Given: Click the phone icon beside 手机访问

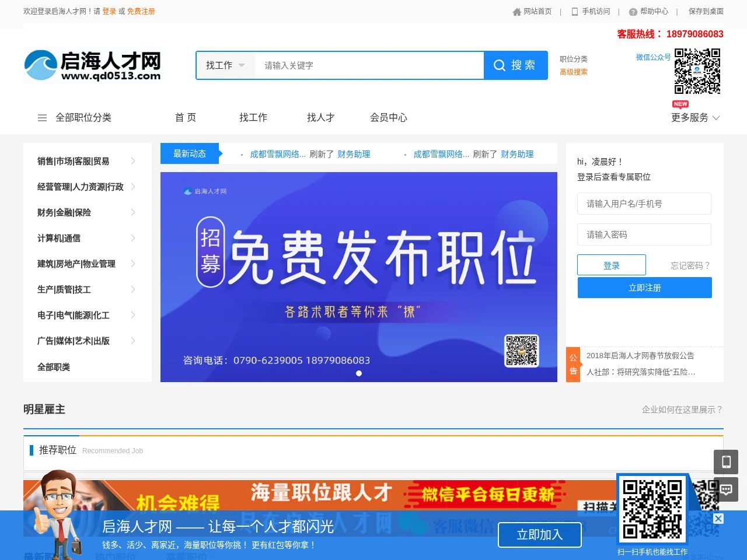Looking at the screenshot, I should [575, 12].
